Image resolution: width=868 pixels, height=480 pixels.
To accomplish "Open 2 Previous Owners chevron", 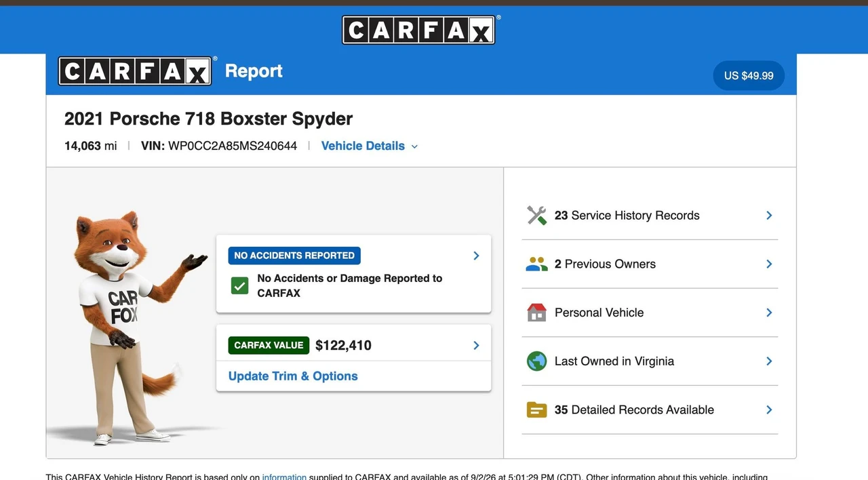I will pyautogui.click(x=769, y=264).
